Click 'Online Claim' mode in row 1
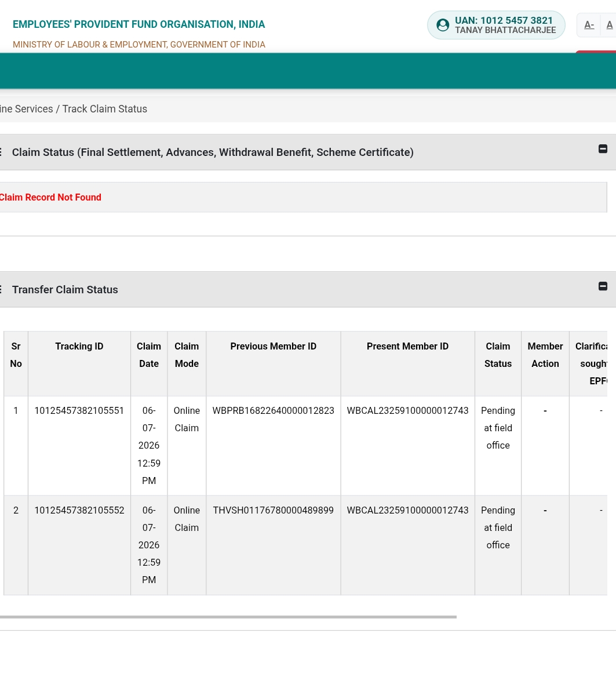This screenshot has height=677, width=616. click(x=187, y=419)
